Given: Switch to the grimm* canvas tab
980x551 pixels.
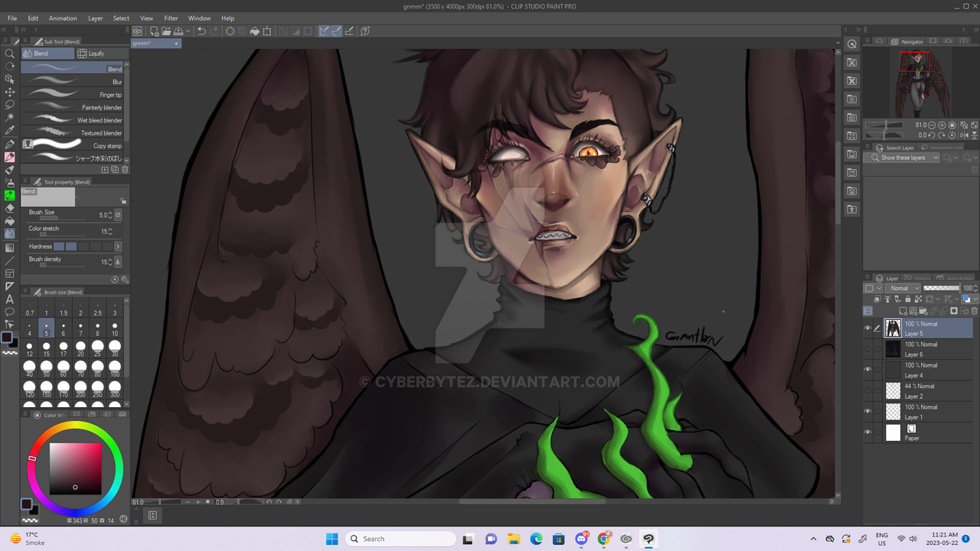Looking at the screenshot, I should [x=155, y=44].
